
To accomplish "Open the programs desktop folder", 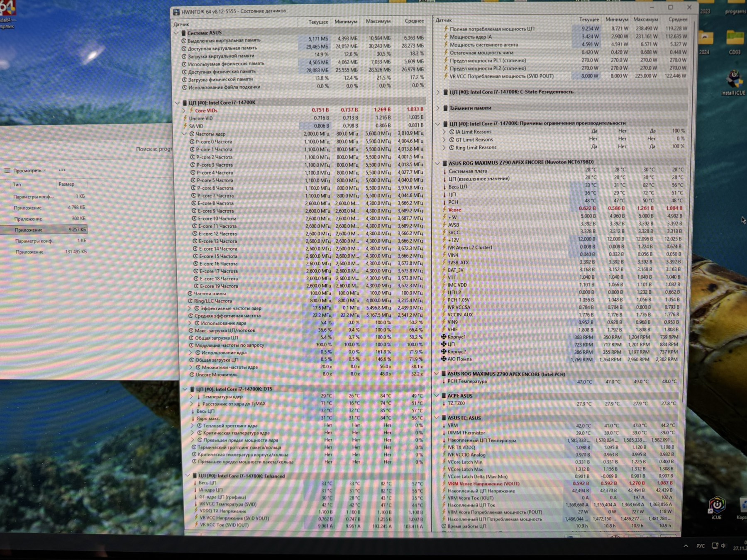I will tap(736, 7).
